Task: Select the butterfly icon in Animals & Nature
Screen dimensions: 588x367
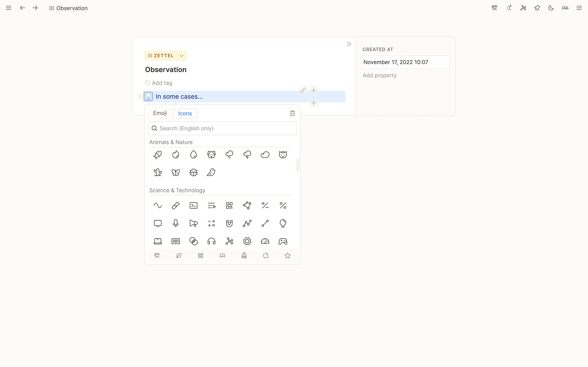Action: [176, 172]
